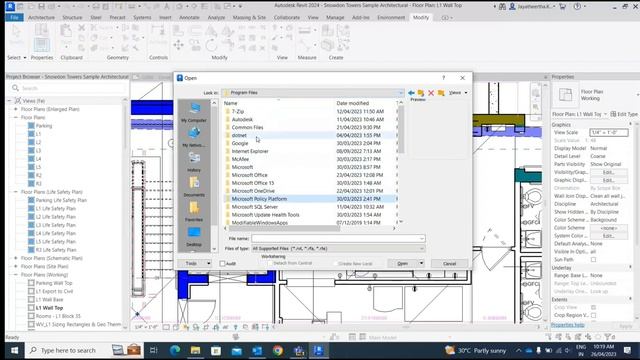Select the Autodesk folder in list
The width and height of the screenshot is (640, 360).
[310, 120]
